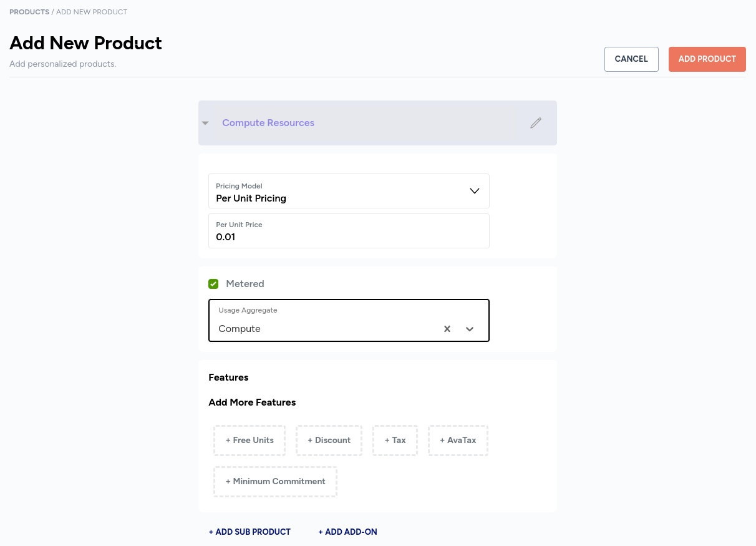Clear the Usage Aggregate selection with X
This screenshot has height=546, width=756.
tap(447, 329)
